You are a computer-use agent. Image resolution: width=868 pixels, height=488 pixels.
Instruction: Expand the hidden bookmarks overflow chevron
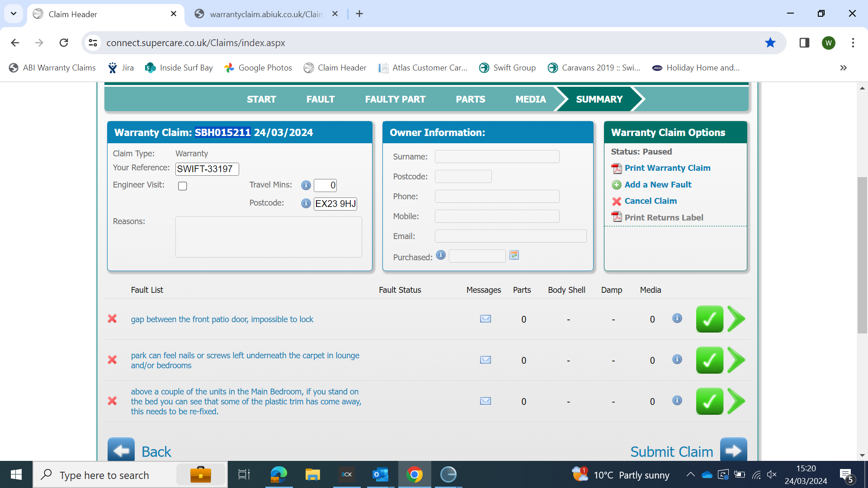[843, 68]
